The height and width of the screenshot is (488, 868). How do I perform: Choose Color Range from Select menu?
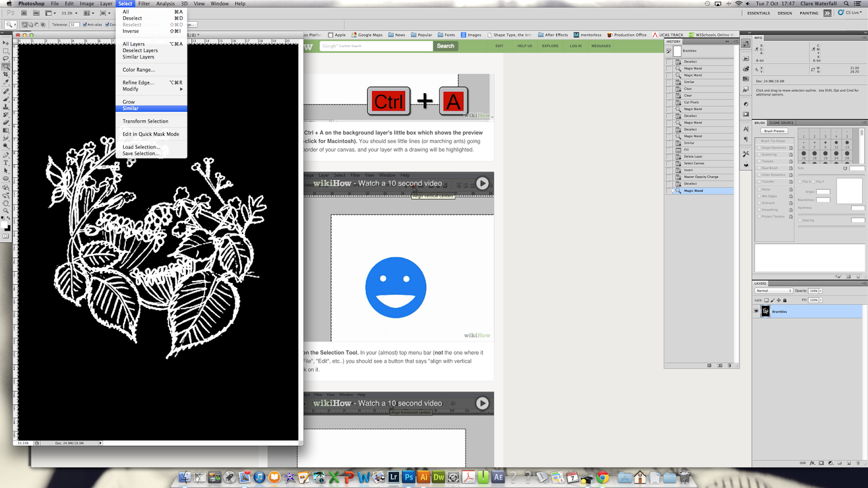tap(151, 69)
